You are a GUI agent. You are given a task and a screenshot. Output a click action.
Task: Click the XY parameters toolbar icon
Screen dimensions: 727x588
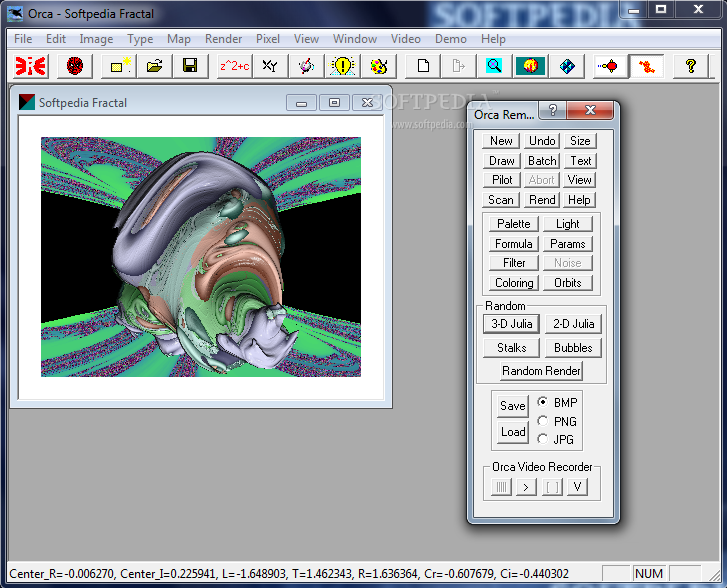point(270,66)
